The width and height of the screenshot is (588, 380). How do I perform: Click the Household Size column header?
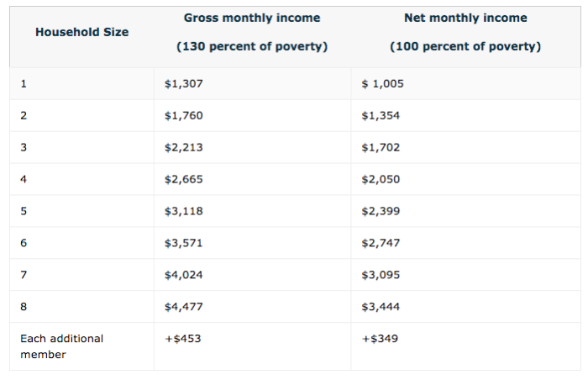[x=82, y=32]
